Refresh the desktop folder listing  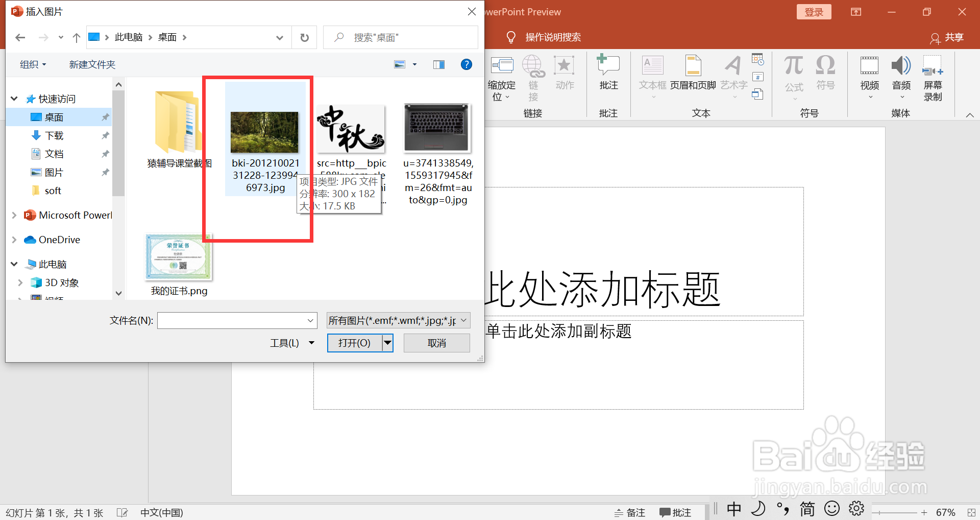pos(304,37)
